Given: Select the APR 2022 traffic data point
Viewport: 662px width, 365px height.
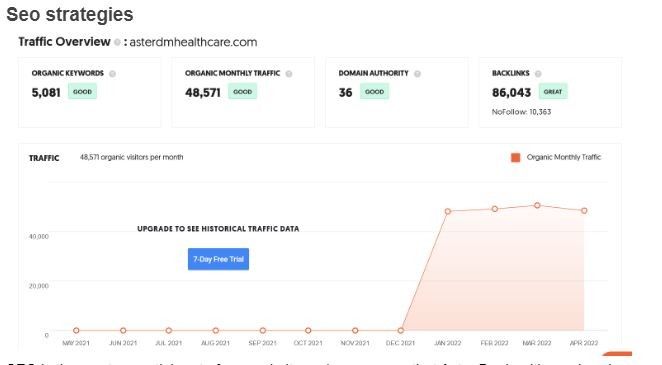Looking at the screenshot, I should coord(584,211).
